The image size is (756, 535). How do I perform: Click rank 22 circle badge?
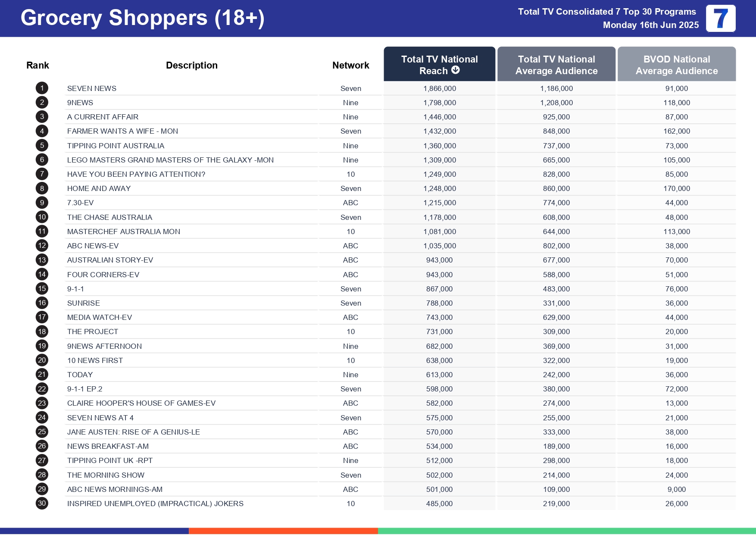click(x=42, y=389)
